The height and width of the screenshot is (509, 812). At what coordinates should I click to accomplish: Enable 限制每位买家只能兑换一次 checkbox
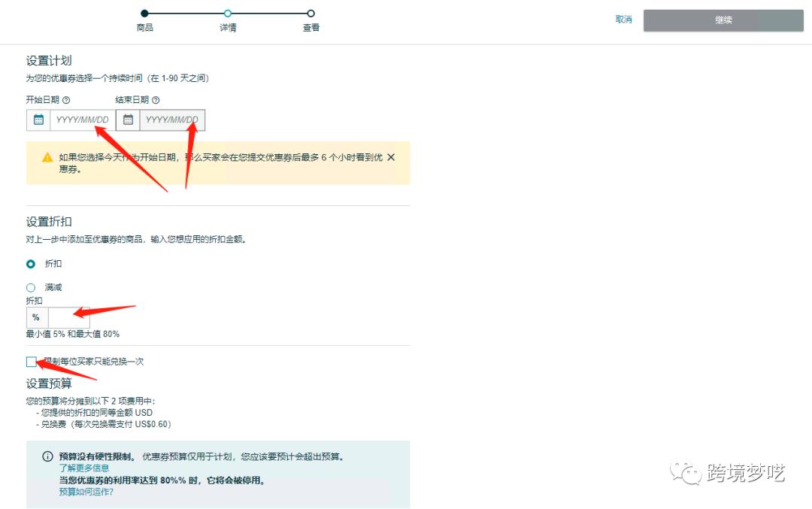(31, 362)
